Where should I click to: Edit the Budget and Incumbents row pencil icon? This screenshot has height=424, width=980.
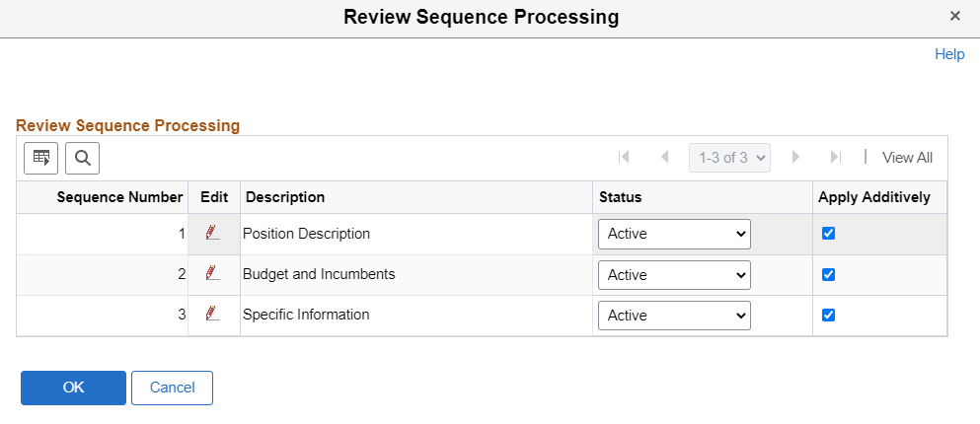pyautogui.click(x=212, y=274)
